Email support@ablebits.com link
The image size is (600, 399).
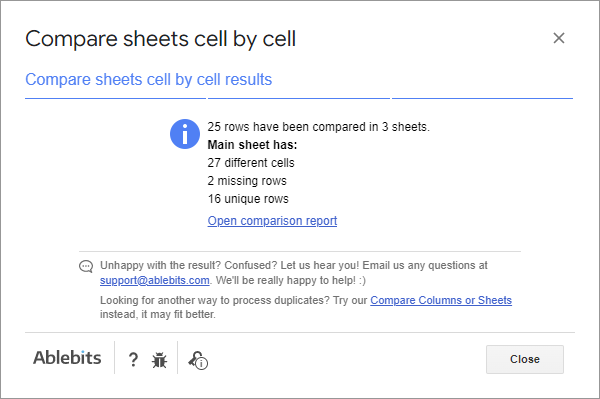point(155,280)
